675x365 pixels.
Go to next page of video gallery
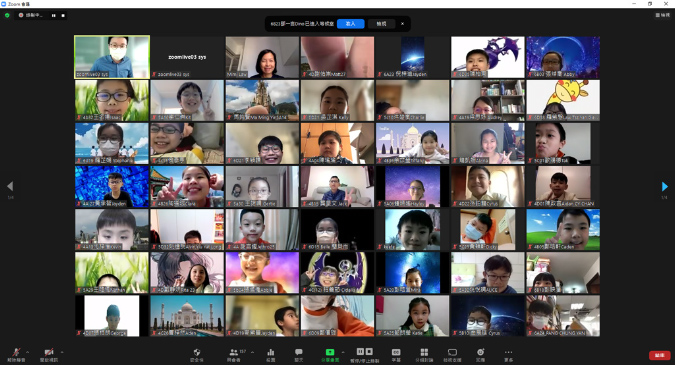pyautogui.click(x=665, y=186)
